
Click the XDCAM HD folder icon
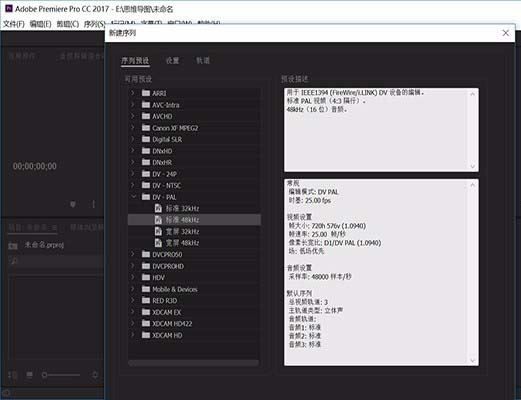pyautogui.click(x=146, y=335)
